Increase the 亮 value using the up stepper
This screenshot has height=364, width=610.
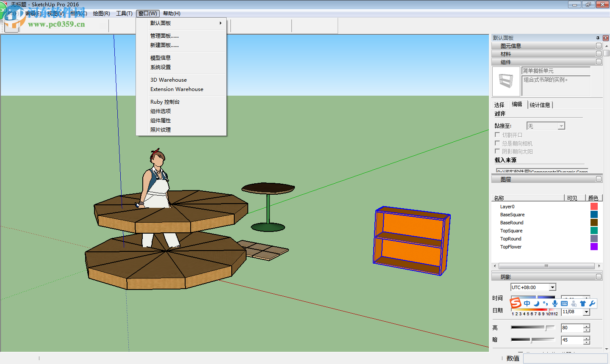[586, 325]
